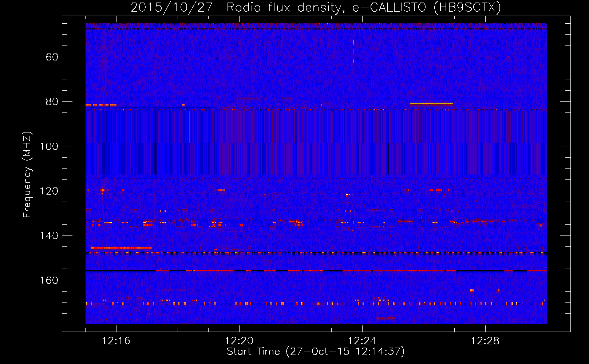Click the 120 frequency tick label
The image size is (589, 364).
(49, 191)
